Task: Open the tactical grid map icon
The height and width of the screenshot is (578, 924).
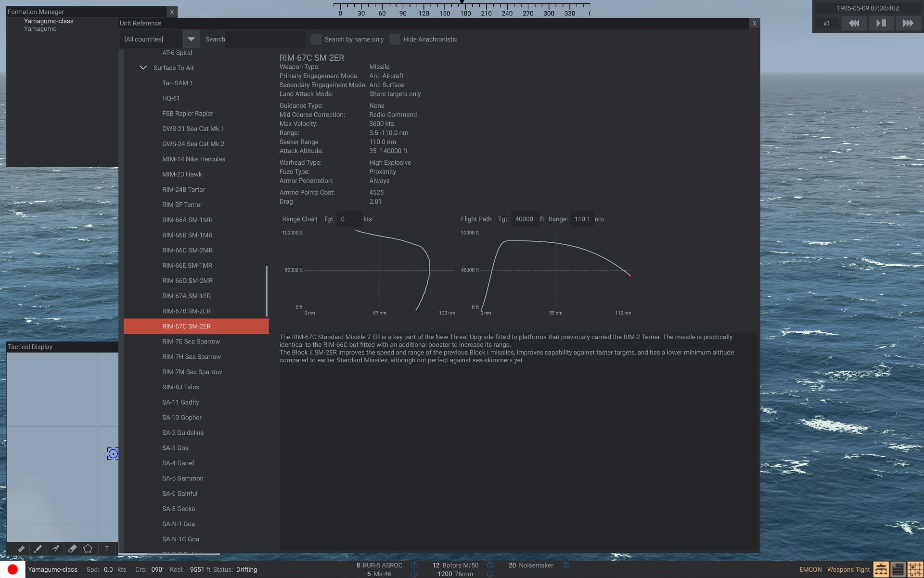Action: click(x=914, y=569)
